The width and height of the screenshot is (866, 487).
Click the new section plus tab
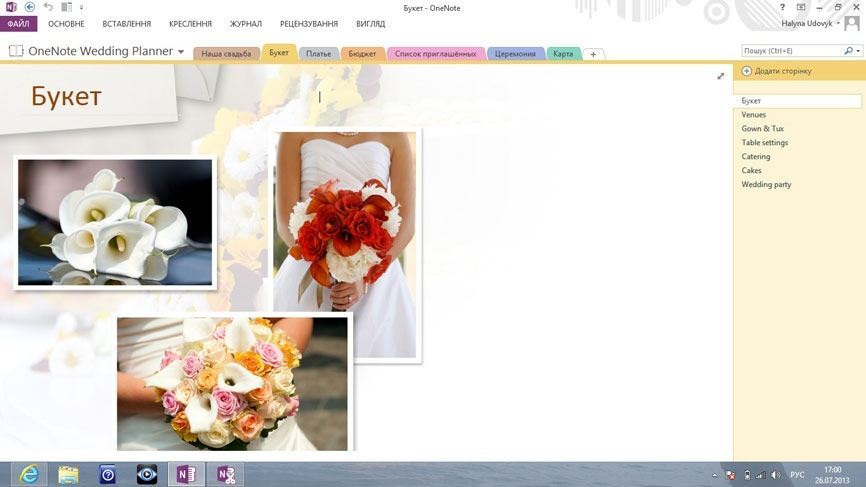pyautogui.click(x=593, y=54)
